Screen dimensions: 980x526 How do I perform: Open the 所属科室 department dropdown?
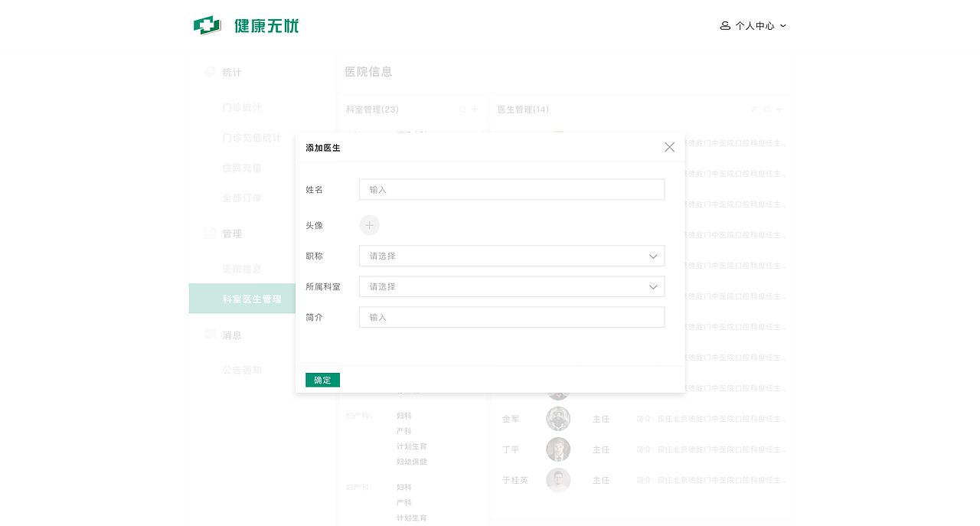coord(511,286)
